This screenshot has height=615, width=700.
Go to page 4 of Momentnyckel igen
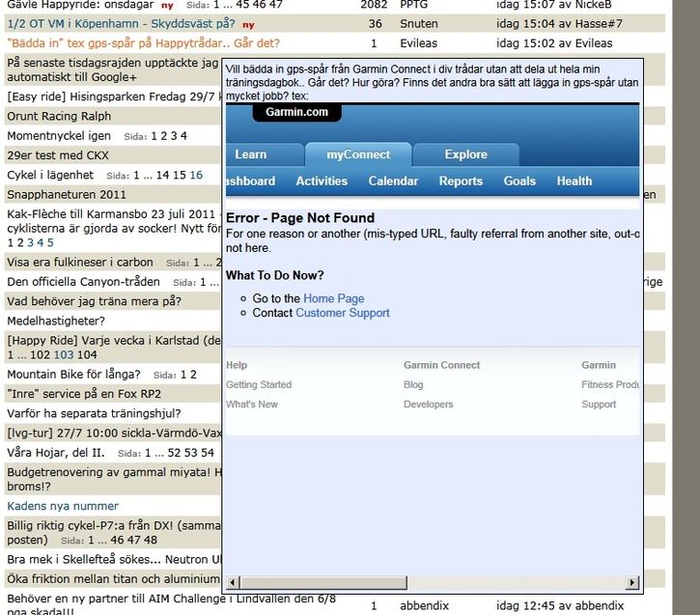pos(183,136)
